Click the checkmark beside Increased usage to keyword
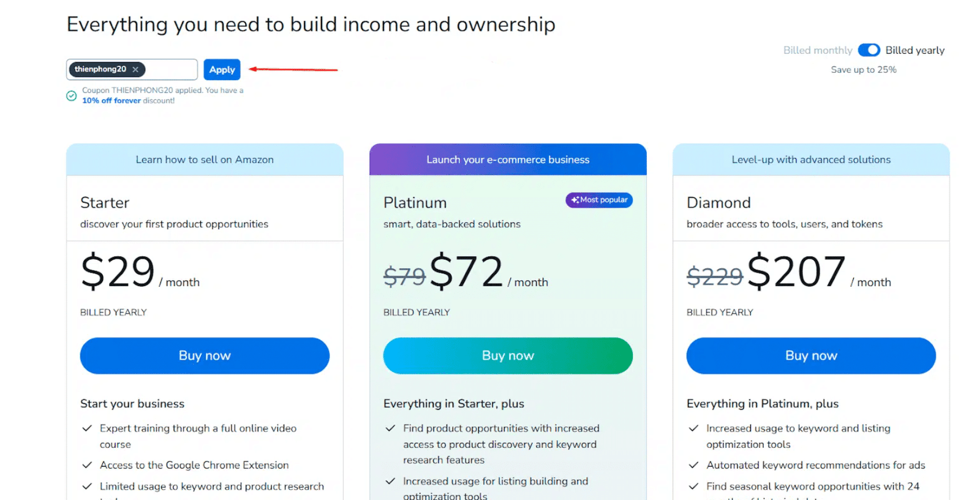The image size is (980, 500). [693, 428]
